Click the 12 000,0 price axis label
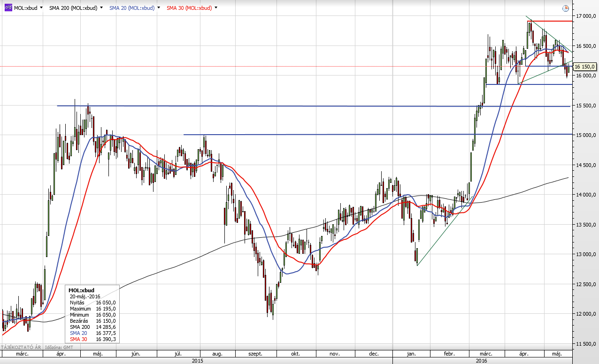Screen dimensions: 599x364 (586, 314)
